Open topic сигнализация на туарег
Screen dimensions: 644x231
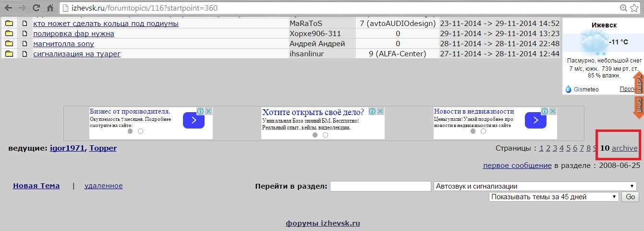pos(77,54)
